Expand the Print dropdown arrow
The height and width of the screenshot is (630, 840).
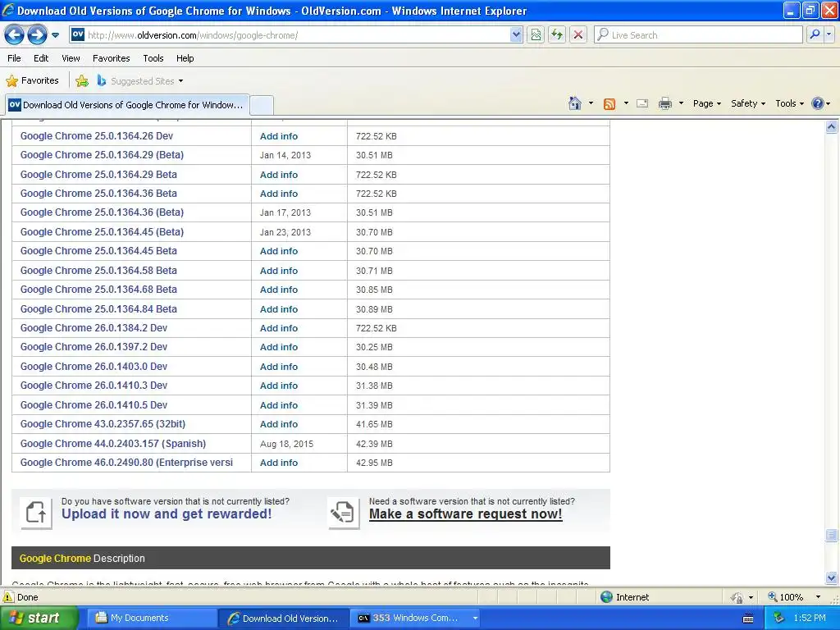(681, 103)
